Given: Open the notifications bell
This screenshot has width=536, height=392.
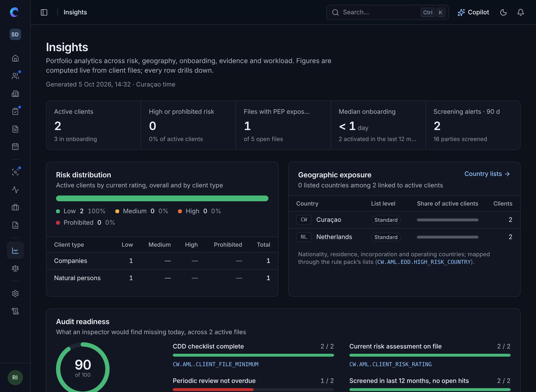Looking at the screenshot, I should pos(521,12).
